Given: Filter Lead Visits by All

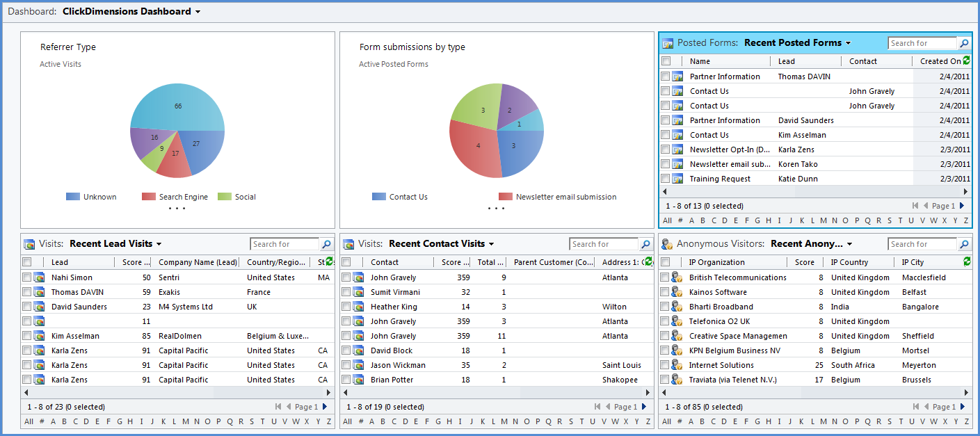Looking at the screenshot, I should [x=29, y=421].
